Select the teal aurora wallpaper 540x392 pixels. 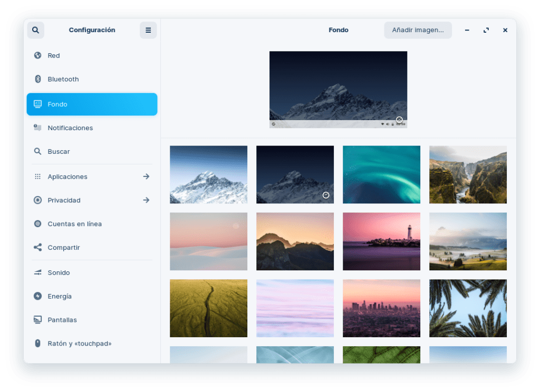(381, 174)
